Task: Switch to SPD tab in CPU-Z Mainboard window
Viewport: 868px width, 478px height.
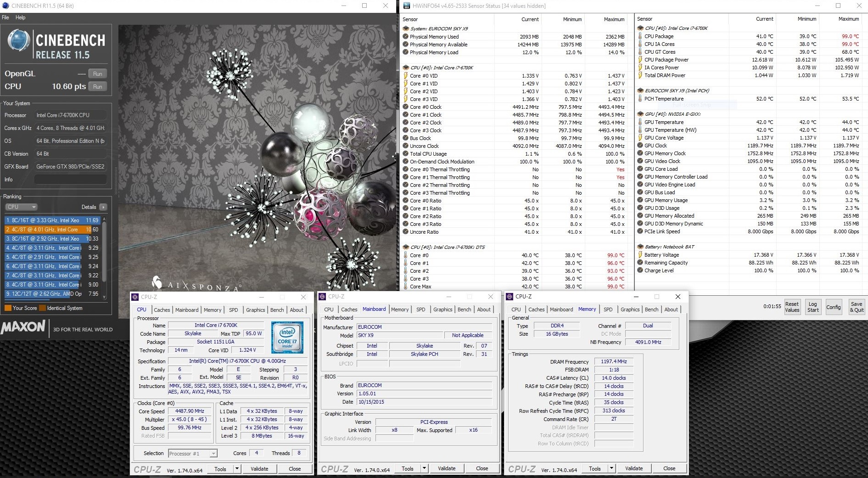Action: tap(420, 309)
